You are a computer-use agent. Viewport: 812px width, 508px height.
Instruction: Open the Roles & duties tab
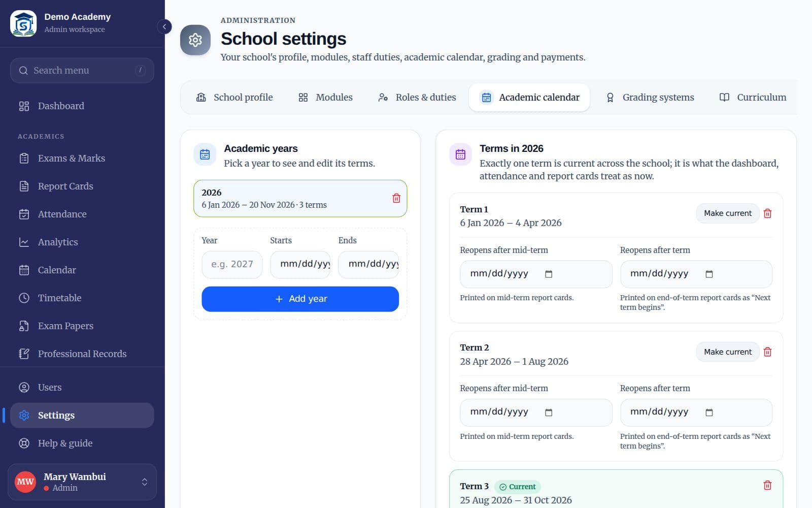pyautogui.click(x=417, y=98)
